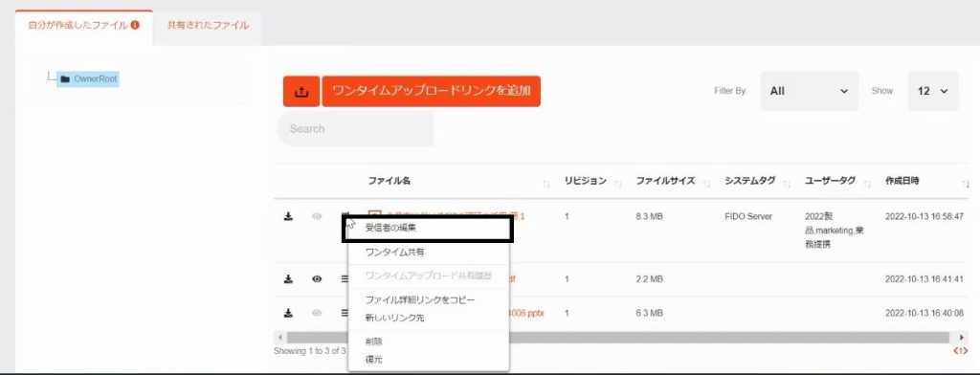Click the alert badge on 自分が作成したファイル tab
This screenshot has height=375, width=980.
135,26
